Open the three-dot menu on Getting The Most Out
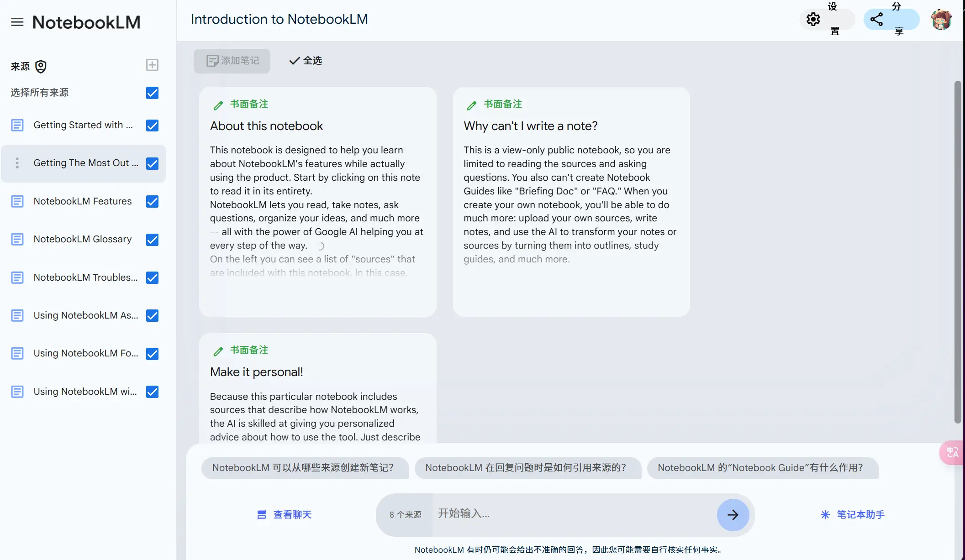The image size is (965, 560). click(x=17, y=163)
